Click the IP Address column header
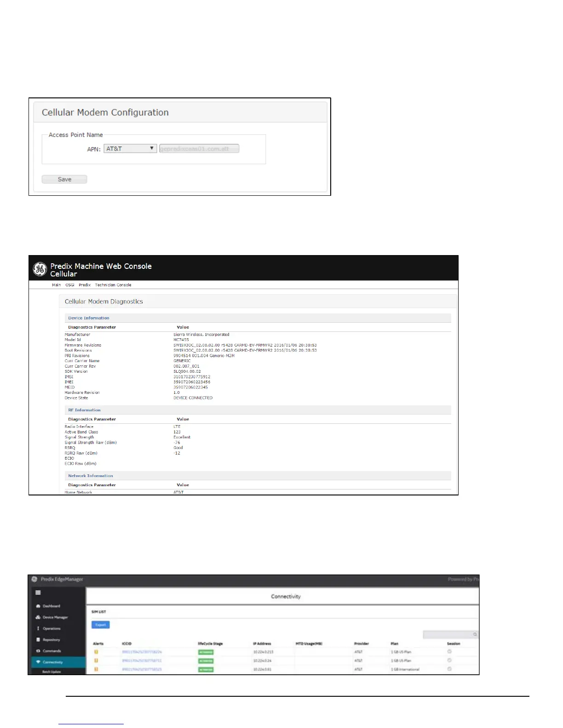Screen dimensions: 563x728 [262, 643]
